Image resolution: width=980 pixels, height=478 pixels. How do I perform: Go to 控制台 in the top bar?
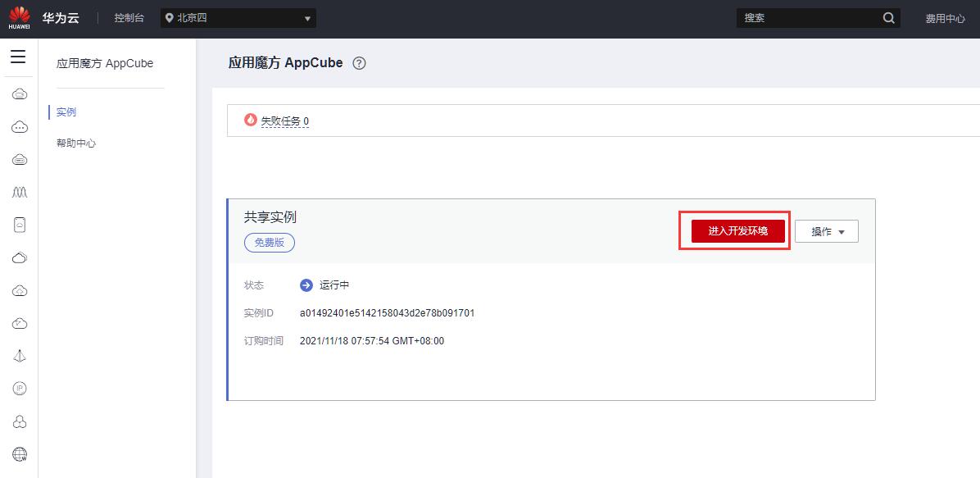(x=129, y=18)
